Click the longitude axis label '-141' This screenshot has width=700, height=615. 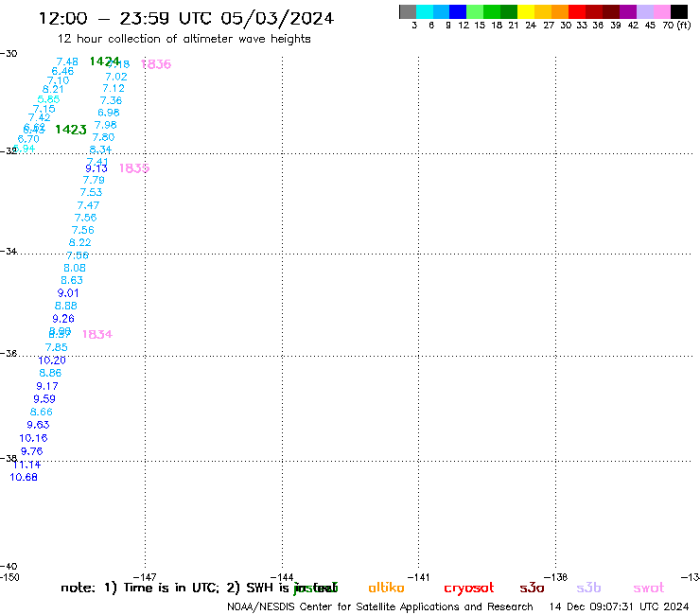(418, 577)
